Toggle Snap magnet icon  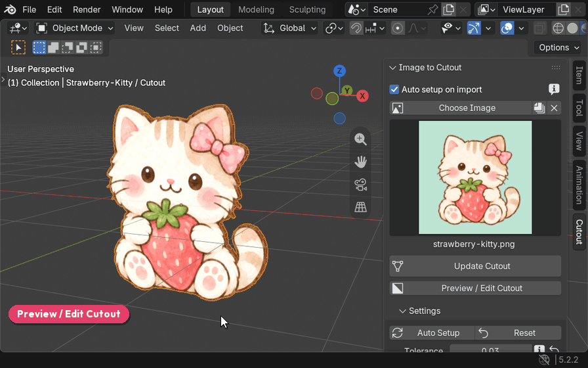click(356, 28)
